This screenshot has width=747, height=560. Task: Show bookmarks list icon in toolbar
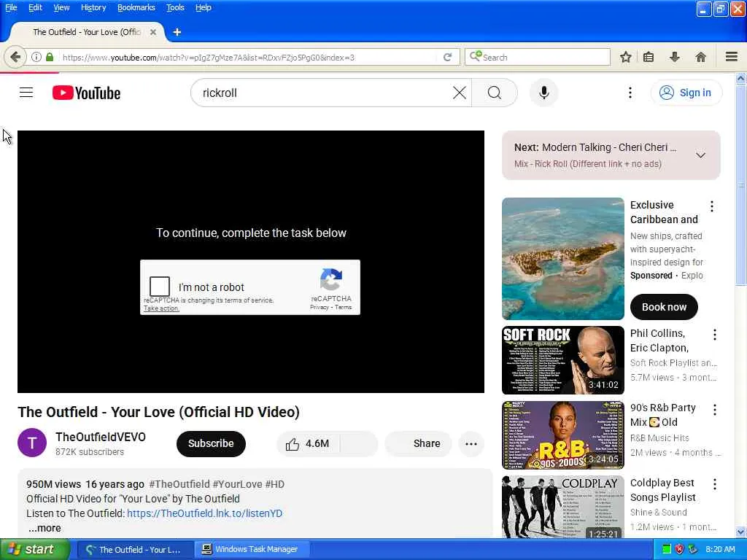click(x=649, y=57)
